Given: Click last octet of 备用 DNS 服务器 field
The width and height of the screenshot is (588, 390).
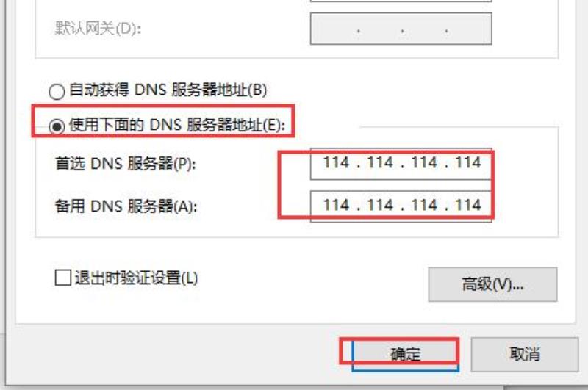Looking at the screenshot, I should 468,206.
